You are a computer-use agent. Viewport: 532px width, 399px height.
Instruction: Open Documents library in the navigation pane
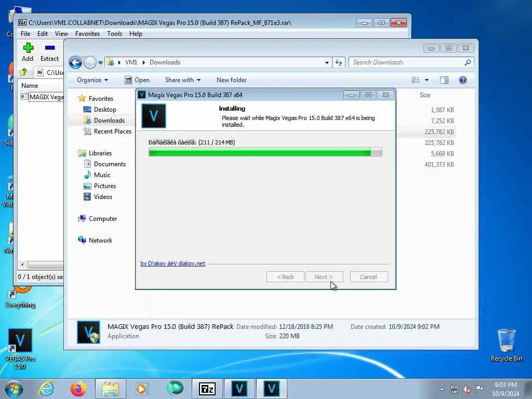[x=110, y=164]
